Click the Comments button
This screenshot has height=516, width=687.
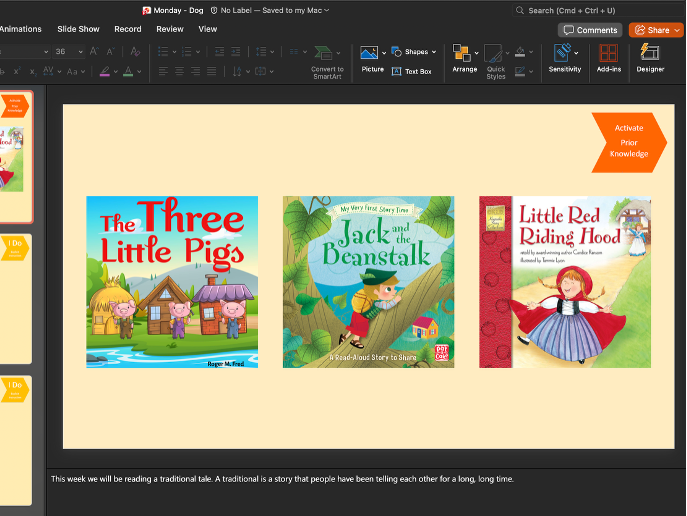(x=590, y=30)
